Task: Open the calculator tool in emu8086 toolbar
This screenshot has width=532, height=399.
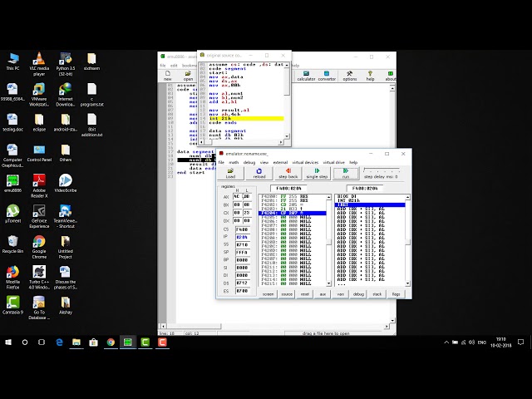Action: [x=307, y=76]
